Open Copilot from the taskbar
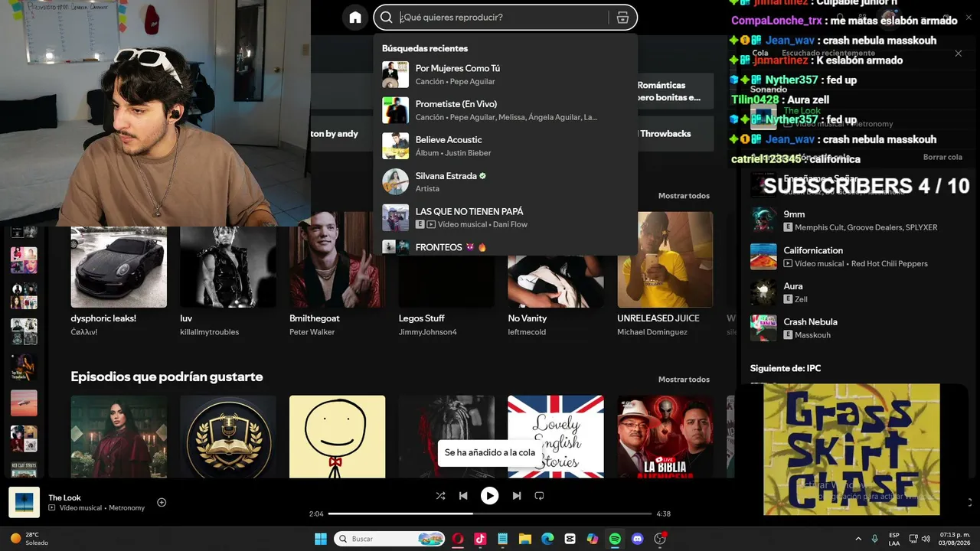The image size is (980, 551). 593,539
